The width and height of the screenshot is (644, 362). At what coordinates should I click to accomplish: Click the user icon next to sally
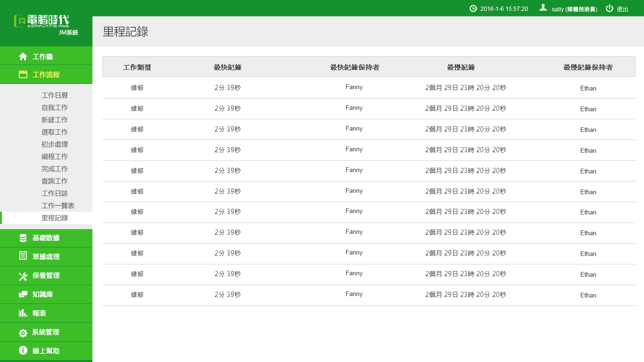coord(543,8)
